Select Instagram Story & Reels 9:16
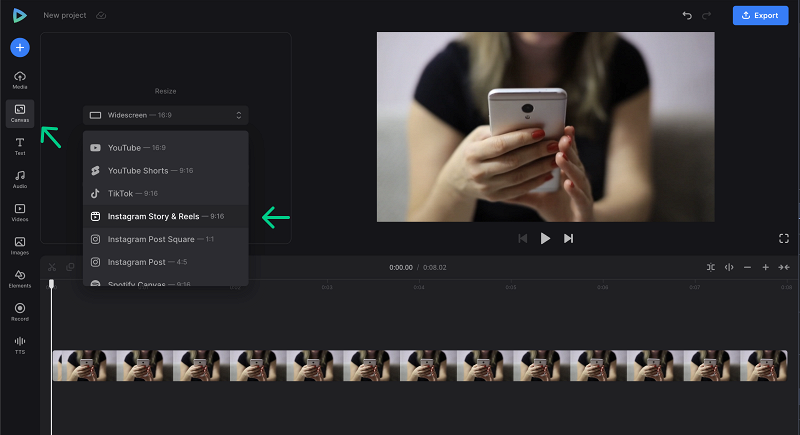This screenshot has height=435, width=800. [x=166, y=216]
